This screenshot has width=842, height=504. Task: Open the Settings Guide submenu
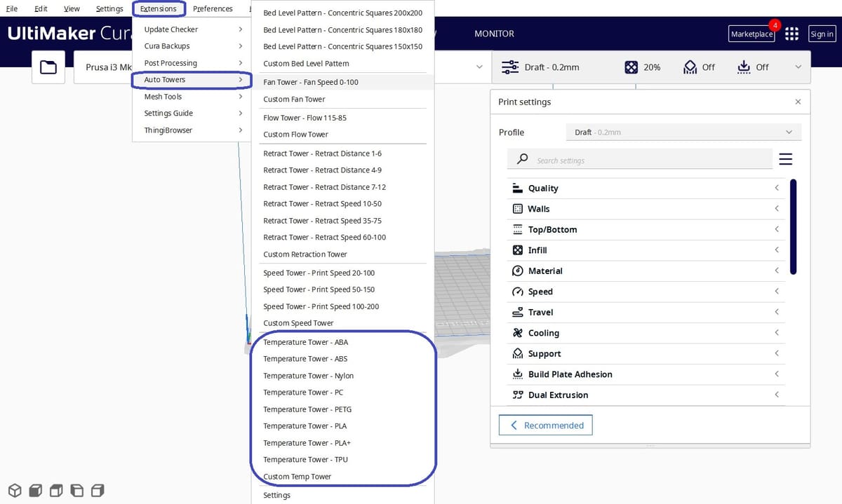point(192,114)
